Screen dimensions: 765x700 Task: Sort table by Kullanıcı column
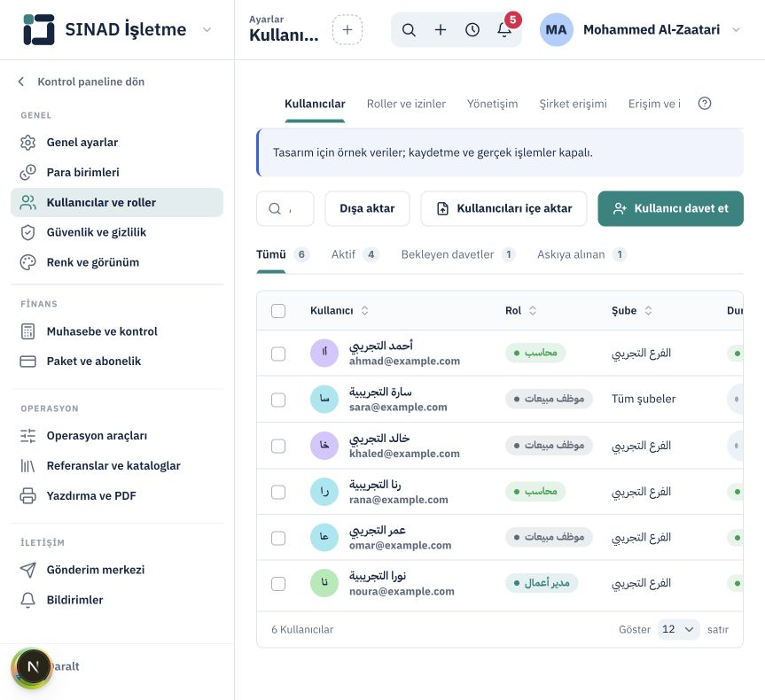pos(340,311)
